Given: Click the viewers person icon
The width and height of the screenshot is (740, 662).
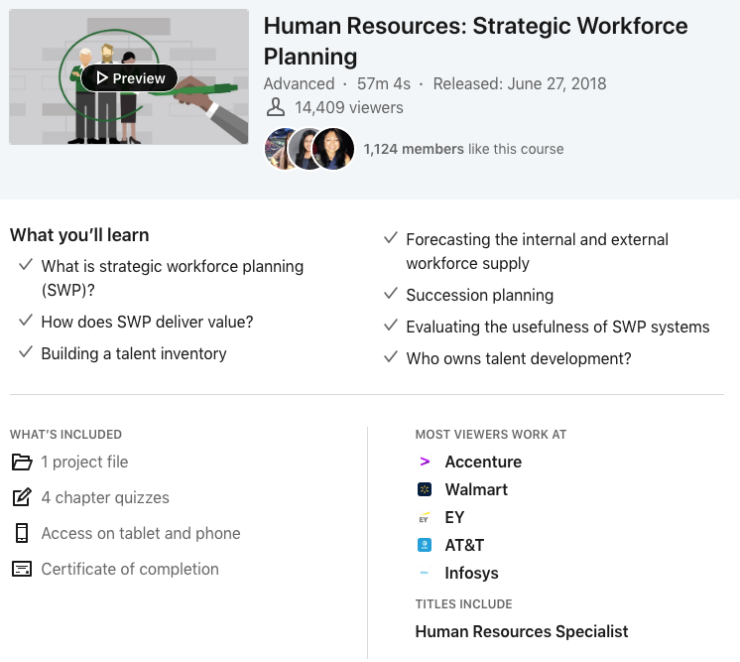Looking at the screenshot, I should (276, 108).
